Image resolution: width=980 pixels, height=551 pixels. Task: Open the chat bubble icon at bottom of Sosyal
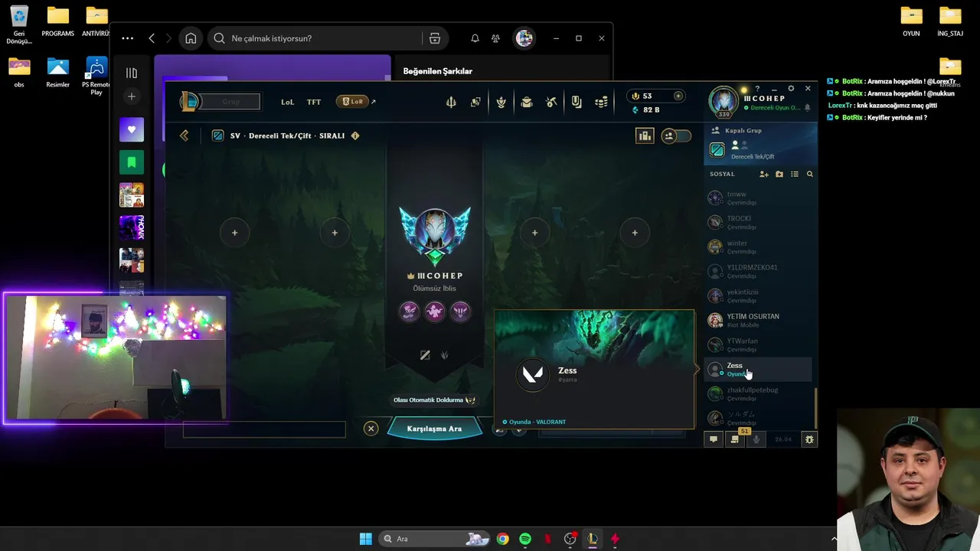point(714,439)
